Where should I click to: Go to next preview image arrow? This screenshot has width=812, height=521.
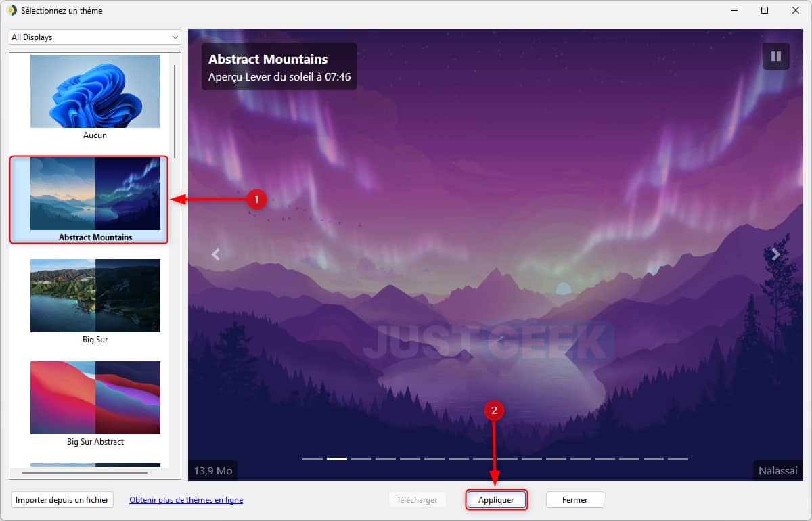[775, 254]
